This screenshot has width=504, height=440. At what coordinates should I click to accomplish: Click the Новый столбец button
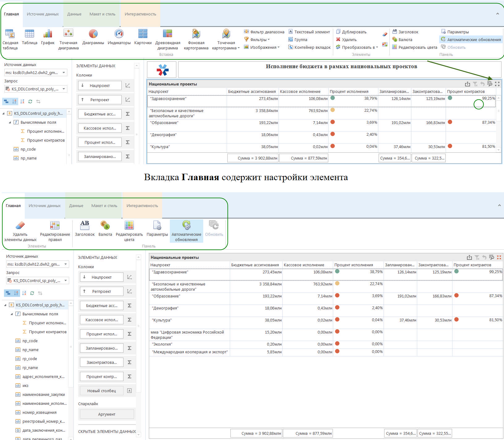pyautogui.click(x=102, y=391)
